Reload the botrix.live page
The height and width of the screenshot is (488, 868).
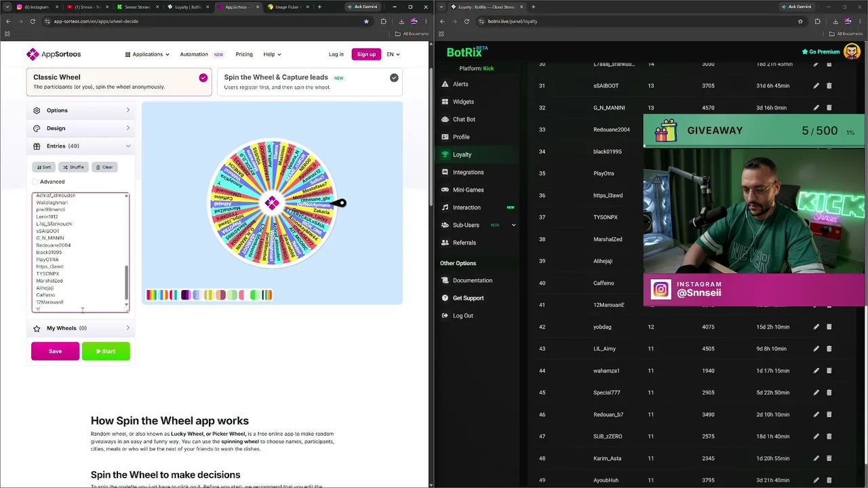point(467,21)
